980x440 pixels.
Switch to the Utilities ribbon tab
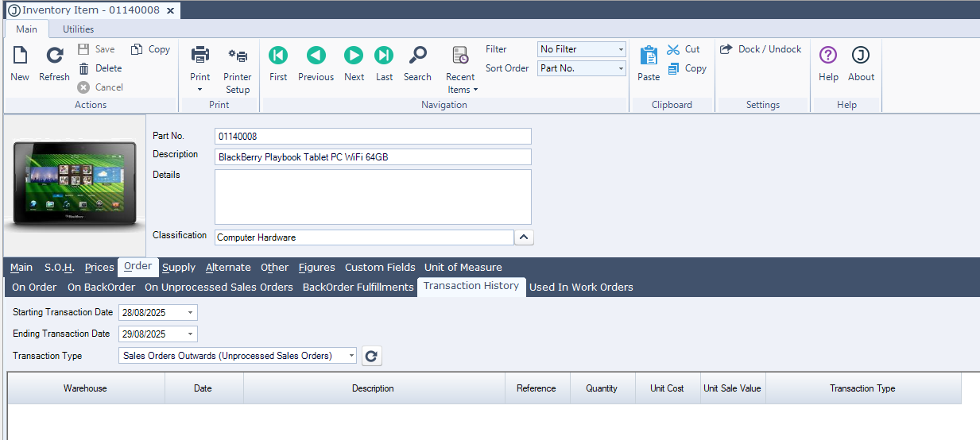click(x=78, y=29)
